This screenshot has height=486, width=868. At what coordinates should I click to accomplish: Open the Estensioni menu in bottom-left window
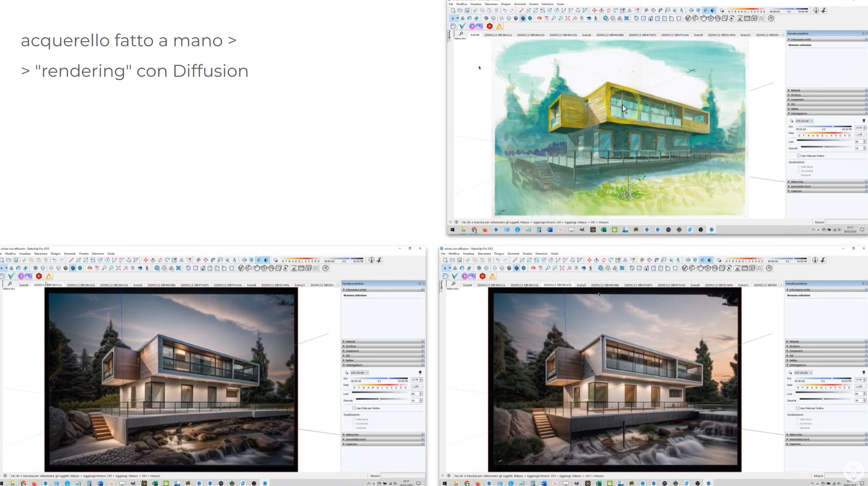(x=98, y=254)
